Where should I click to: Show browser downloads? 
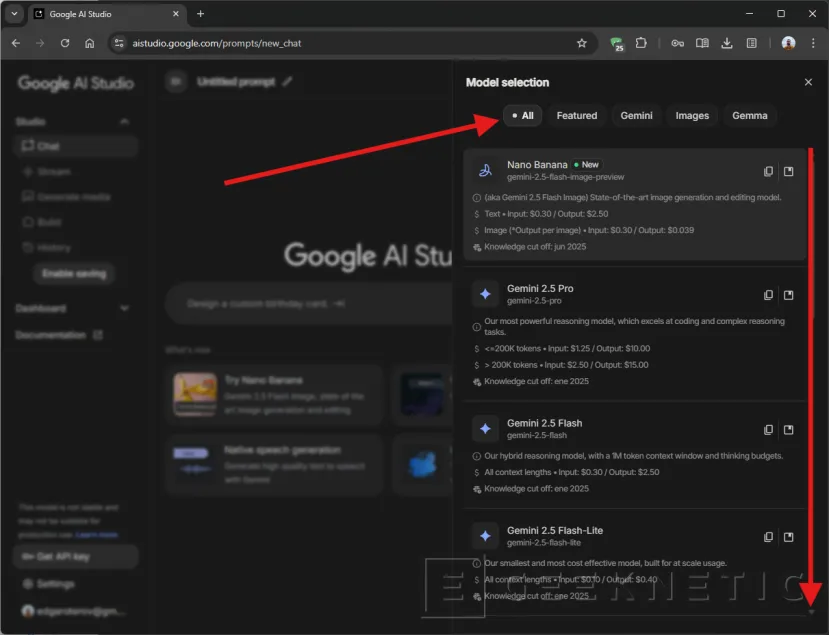click(727, 43)
